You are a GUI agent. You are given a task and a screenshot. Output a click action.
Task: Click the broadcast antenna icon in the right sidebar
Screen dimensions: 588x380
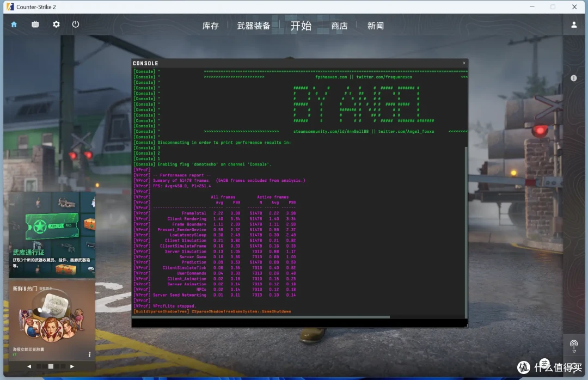574,345
